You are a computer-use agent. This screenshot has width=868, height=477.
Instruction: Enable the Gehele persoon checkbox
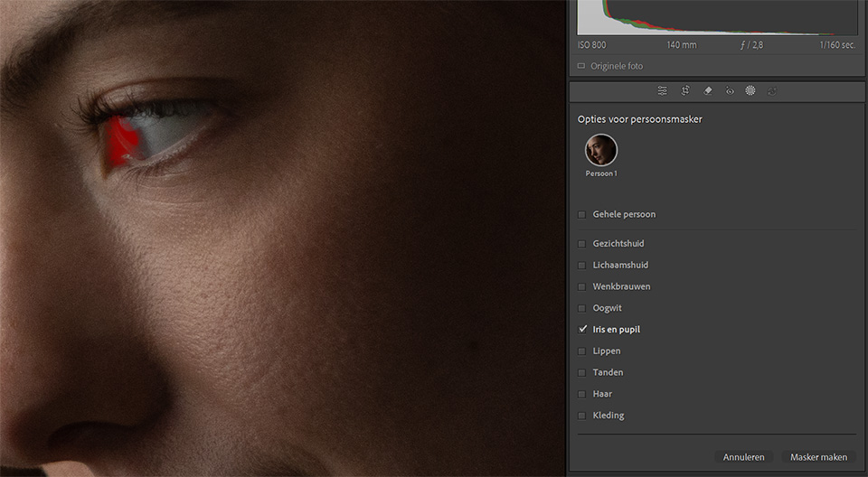pyautogui.click(x=582, y=215)
